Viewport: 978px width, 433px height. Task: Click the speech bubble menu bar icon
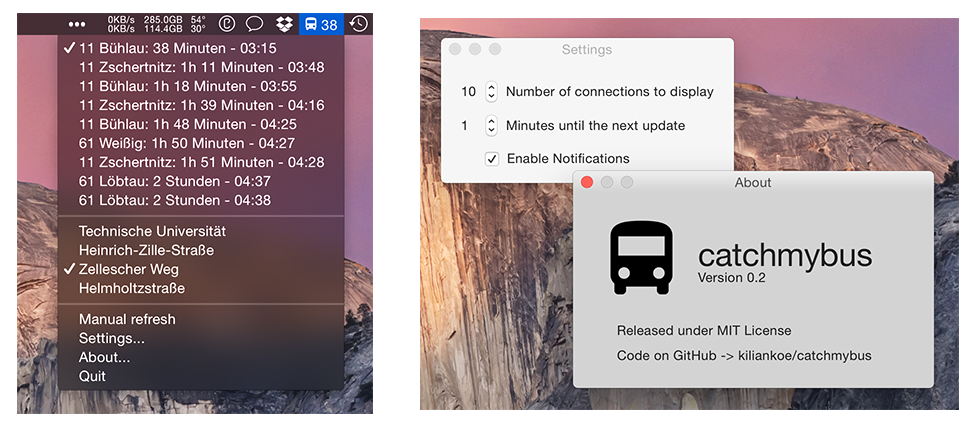(x=254, y=24)
